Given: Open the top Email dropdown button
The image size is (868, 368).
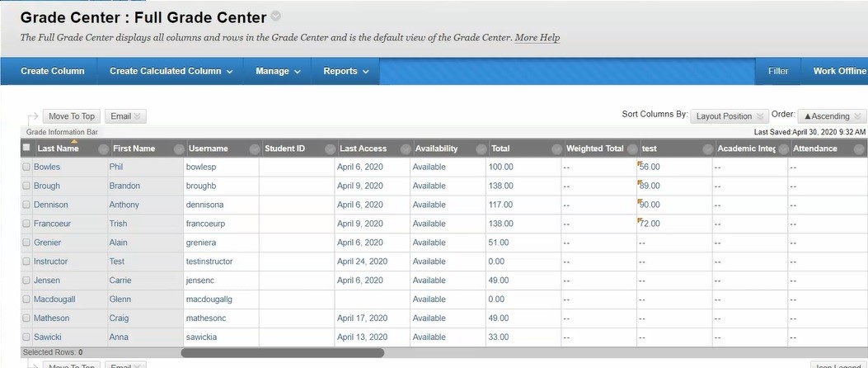Looking at the screenshot, I should [125, 116].
